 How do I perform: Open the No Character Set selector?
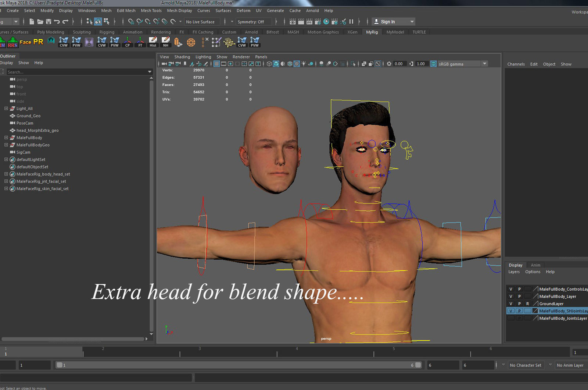(x=525, y=365)
